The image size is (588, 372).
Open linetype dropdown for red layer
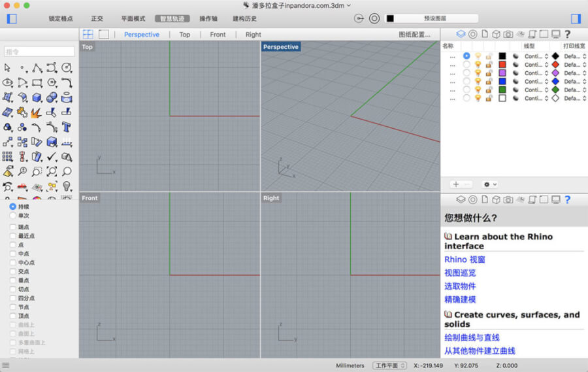(536, 65)
